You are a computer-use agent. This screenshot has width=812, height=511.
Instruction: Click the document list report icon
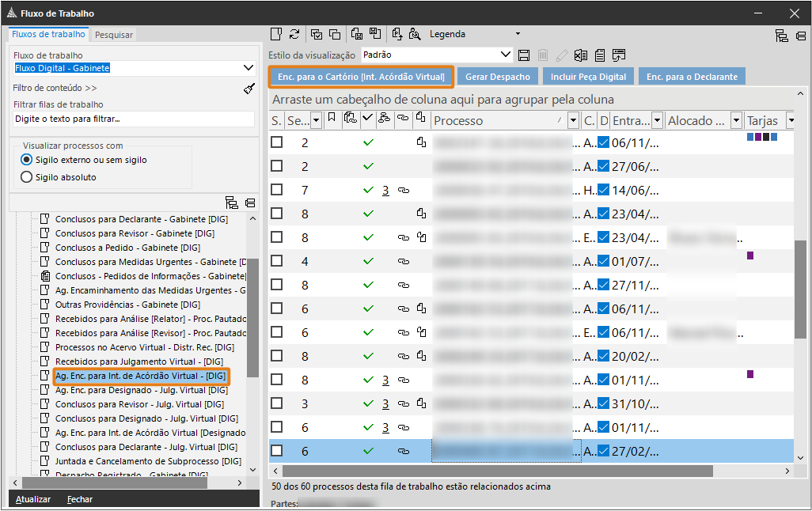(600, 55)
